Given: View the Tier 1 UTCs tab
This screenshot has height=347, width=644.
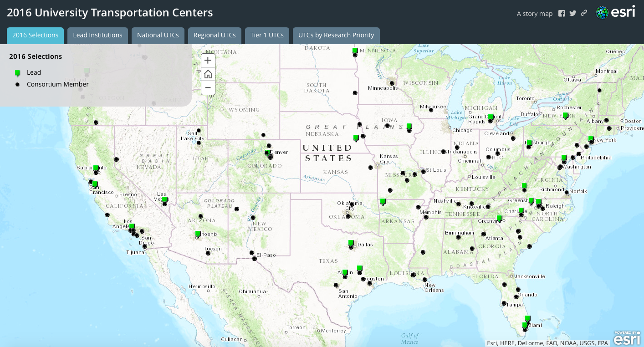Looking at the screenshot, I should (x=267, y=35).
